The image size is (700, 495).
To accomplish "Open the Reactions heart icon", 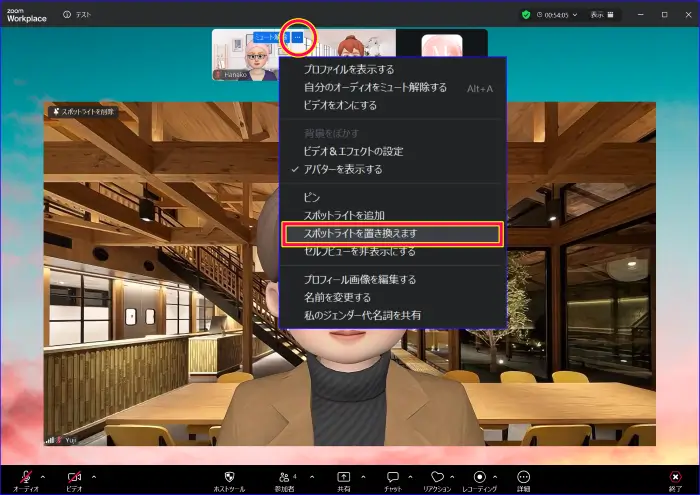I will click(438, 477).
